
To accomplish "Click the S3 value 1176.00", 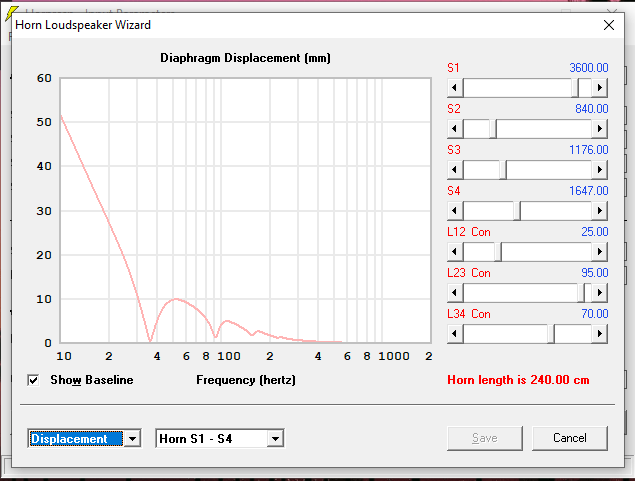I will (x=589, y=150).
